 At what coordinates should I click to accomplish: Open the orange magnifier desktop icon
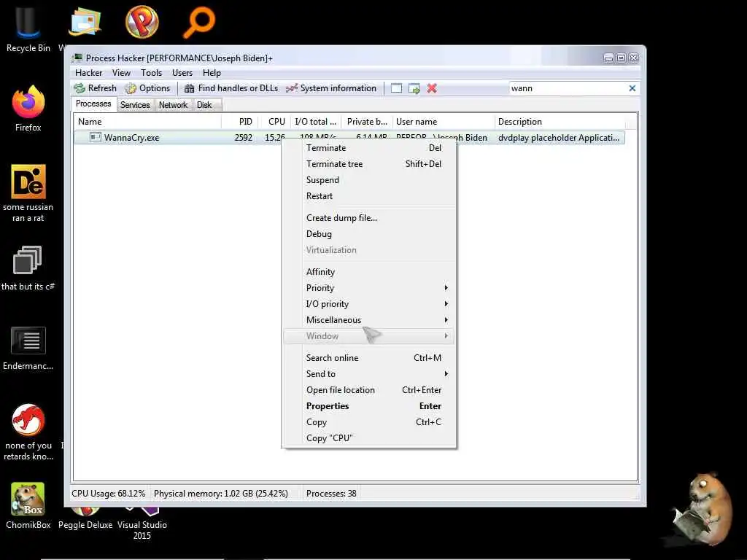click(198, 22)
